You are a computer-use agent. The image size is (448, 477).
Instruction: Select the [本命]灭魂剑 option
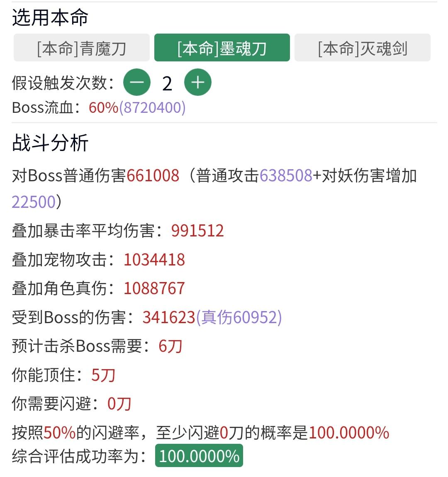tap(363, 48)
